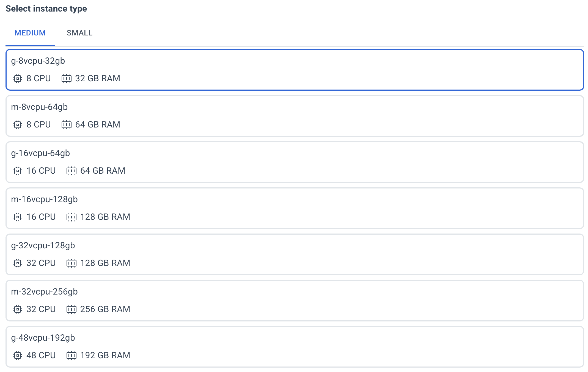588x372 pixels.
Task: Select the g-8vcpu-32gb instance type
Action: [294, 70]
